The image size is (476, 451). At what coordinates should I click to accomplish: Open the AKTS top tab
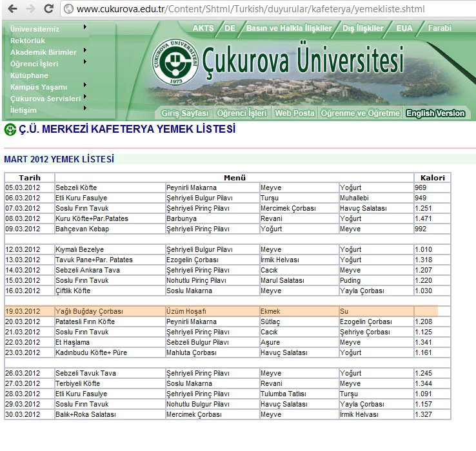(x=203, y=28)
